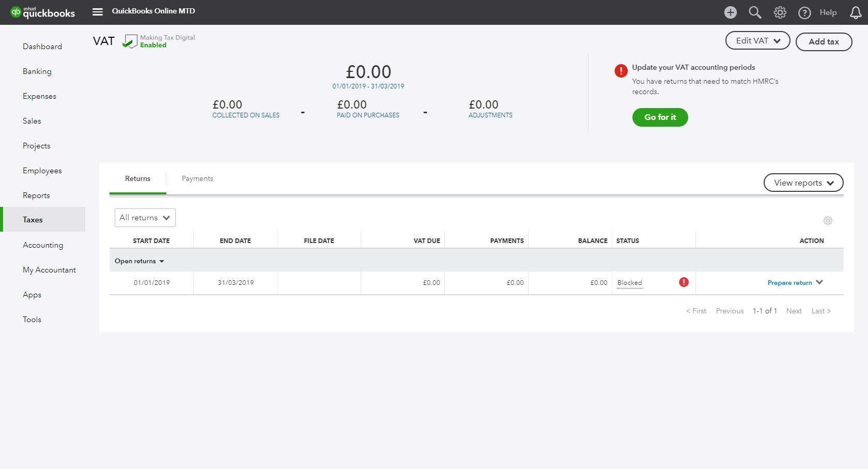Open Accounting in the sidebar

pos(43,245)
